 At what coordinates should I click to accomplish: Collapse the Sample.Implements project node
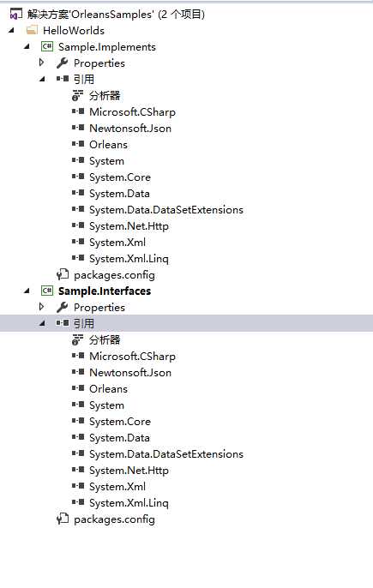27,46
